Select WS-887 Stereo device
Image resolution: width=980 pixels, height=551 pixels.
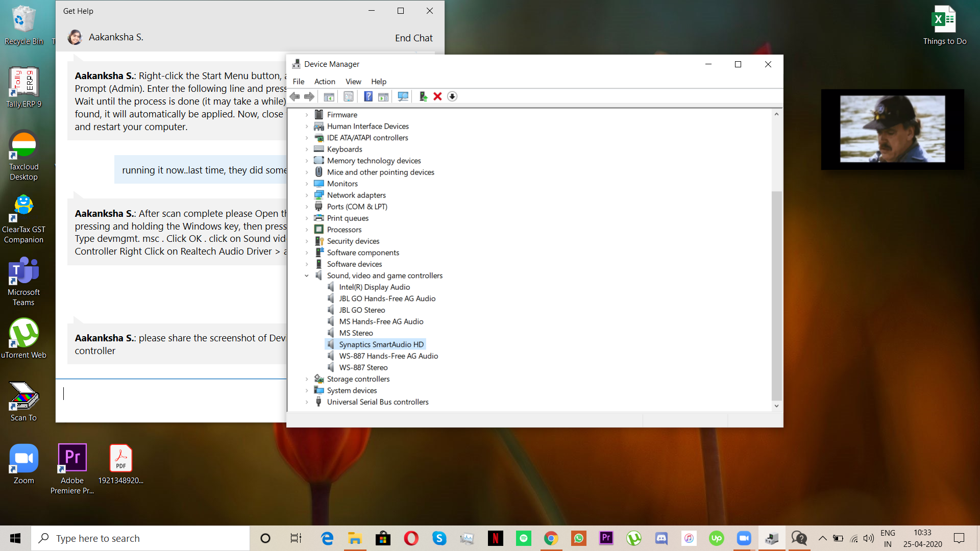tap(363, 367)
